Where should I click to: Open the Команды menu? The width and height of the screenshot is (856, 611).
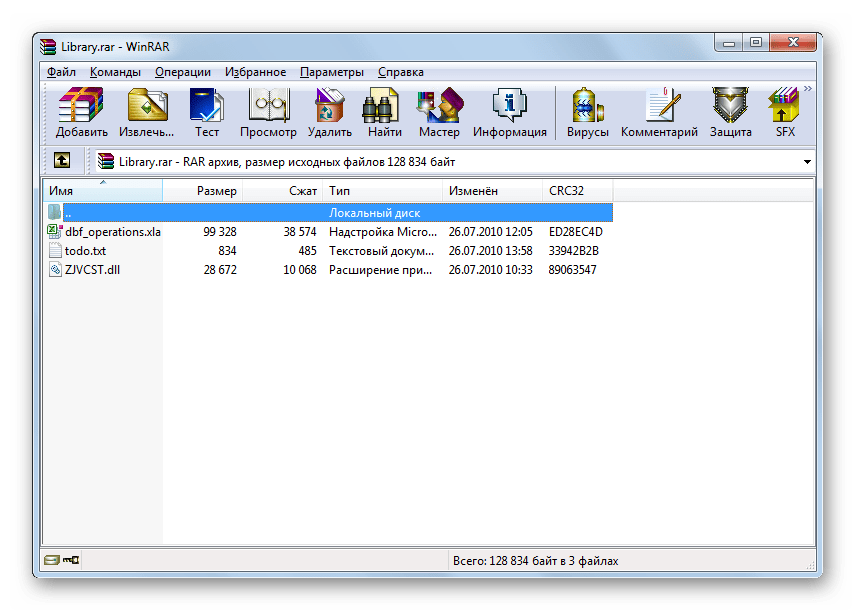point(115,72)
